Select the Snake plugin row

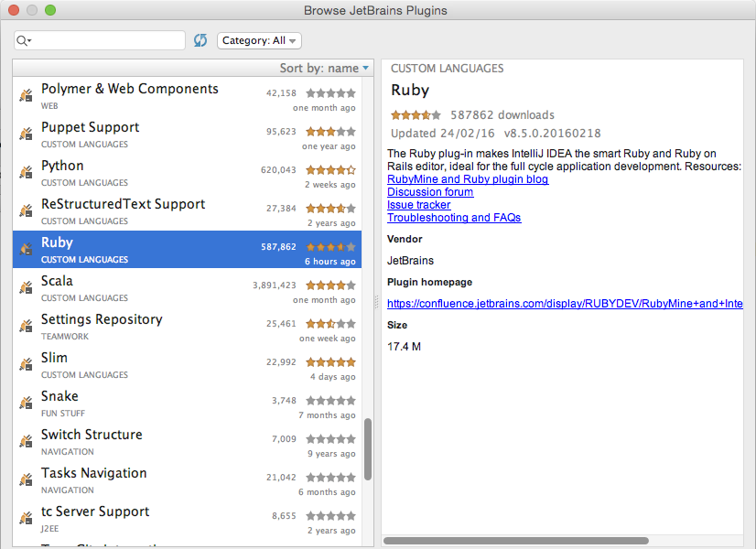[x=187, y=404]
